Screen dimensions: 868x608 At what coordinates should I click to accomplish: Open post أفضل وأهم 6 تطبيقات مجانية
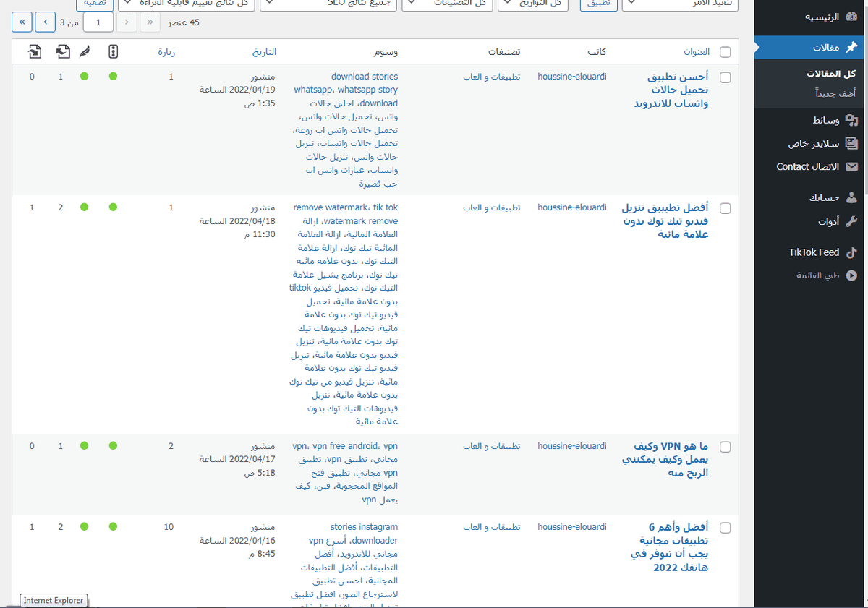(x=671, y=547)
